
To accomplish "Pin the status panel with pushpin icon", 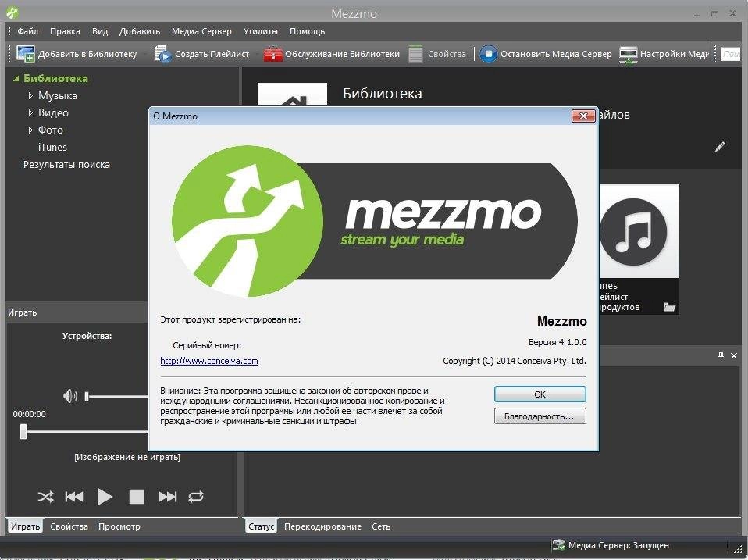I will click(721, 355).
